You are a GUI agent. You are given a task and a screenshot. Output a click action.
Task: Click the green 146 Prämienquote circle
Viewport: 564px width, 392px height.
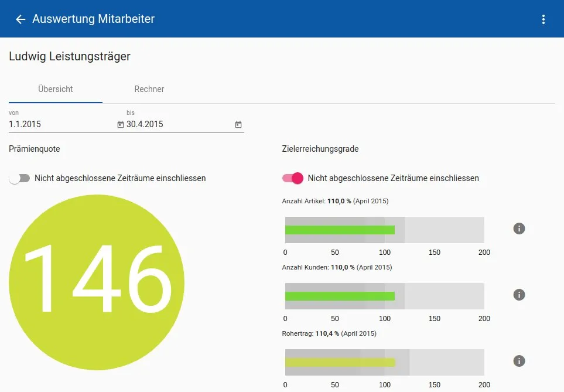(97, 282)
